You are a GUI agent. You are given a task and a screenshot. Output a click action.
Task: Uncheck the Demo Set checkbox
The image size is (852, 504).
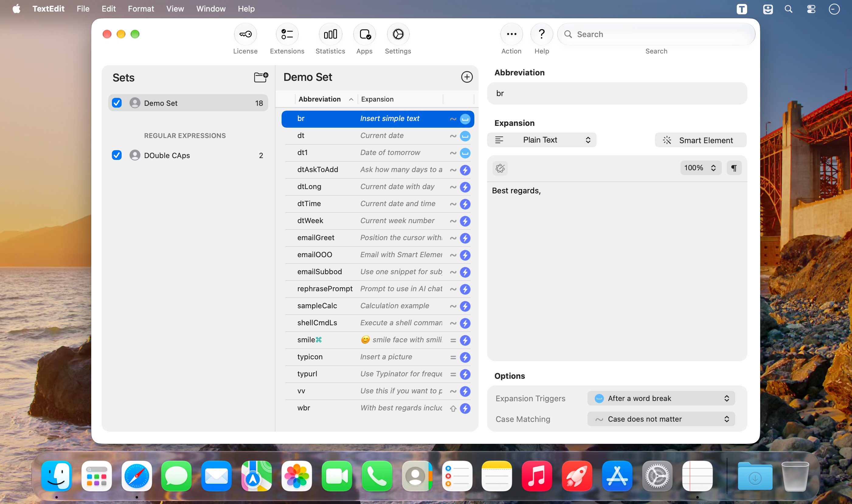[x=117, y=103]
